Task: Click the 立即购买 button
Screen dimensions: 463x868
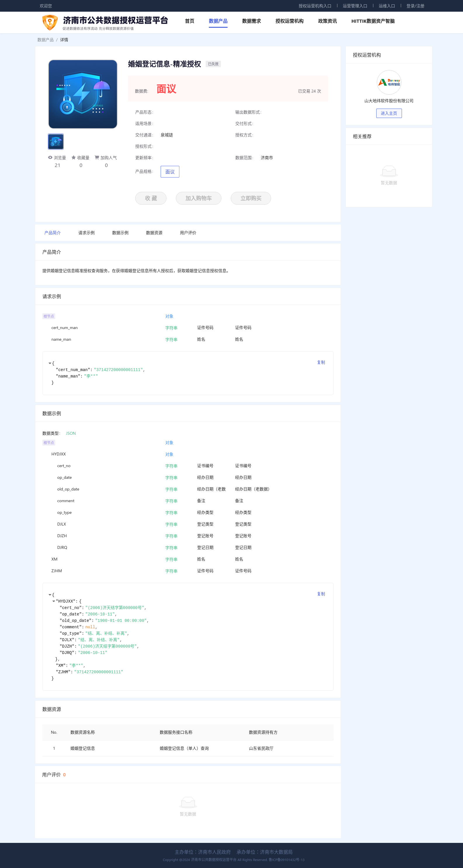Action: (x=251, y=198)
